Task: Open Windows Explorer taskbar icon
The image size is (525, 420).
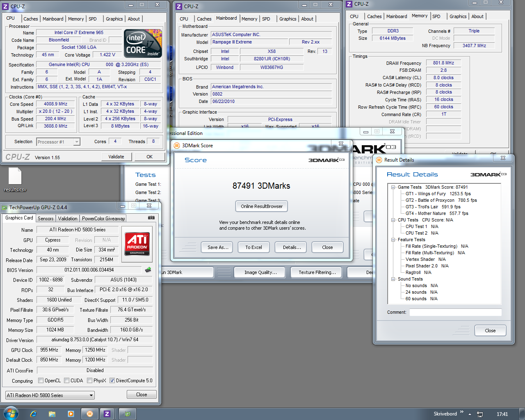Action: (52, 414)
